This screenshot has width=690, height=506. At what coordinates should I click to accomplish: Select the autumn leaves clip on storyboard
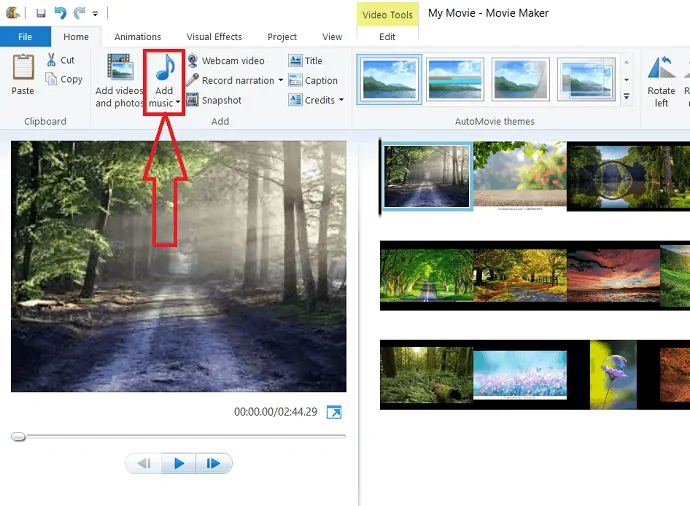520,174
